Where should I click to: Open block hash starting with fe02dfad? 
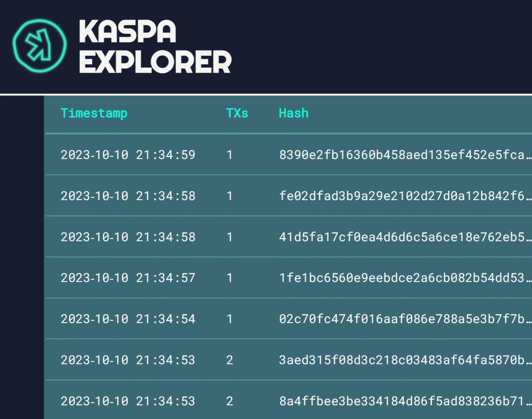point(399,196)
